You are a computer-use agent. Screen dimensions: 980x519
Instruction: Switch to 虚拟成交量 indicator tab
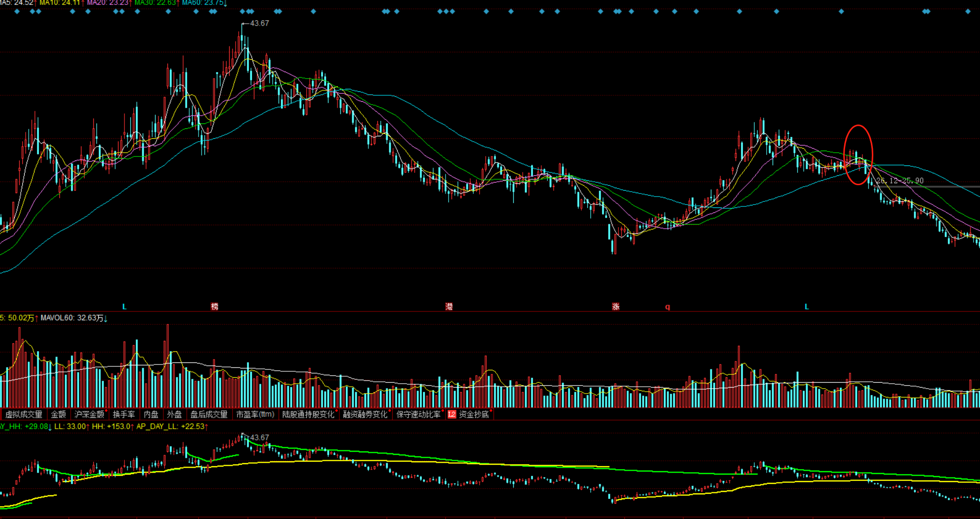tap(24, 414)
